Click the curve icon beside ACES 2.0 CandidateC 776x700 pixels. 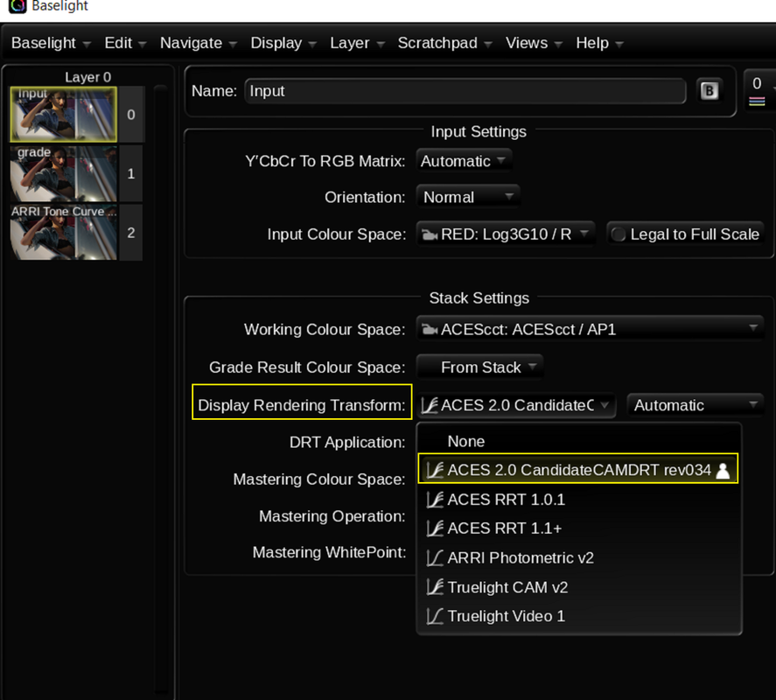[x=429, y=405]
